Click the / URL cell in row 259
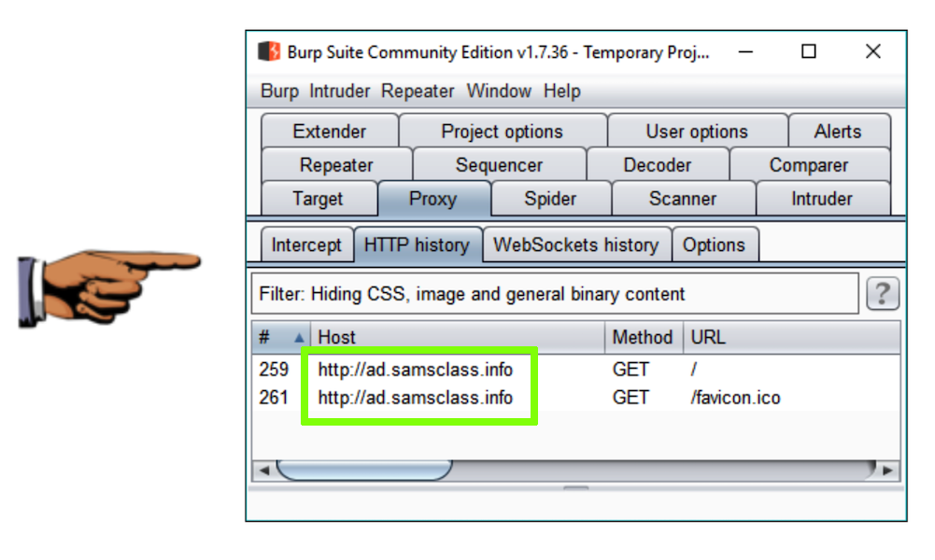Image resolution: width=935 pixels, height=560 pixels. (x=693, y=370)
